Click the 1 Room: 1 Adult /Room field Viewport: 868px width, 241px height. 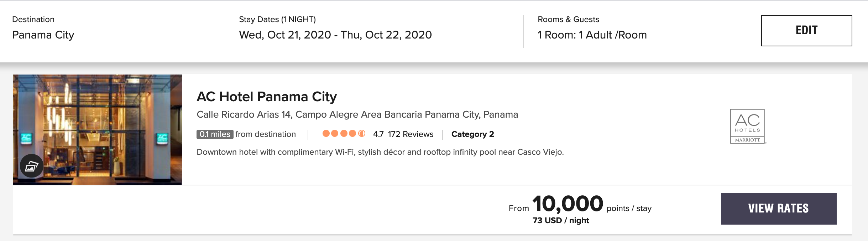coord(592,35)
